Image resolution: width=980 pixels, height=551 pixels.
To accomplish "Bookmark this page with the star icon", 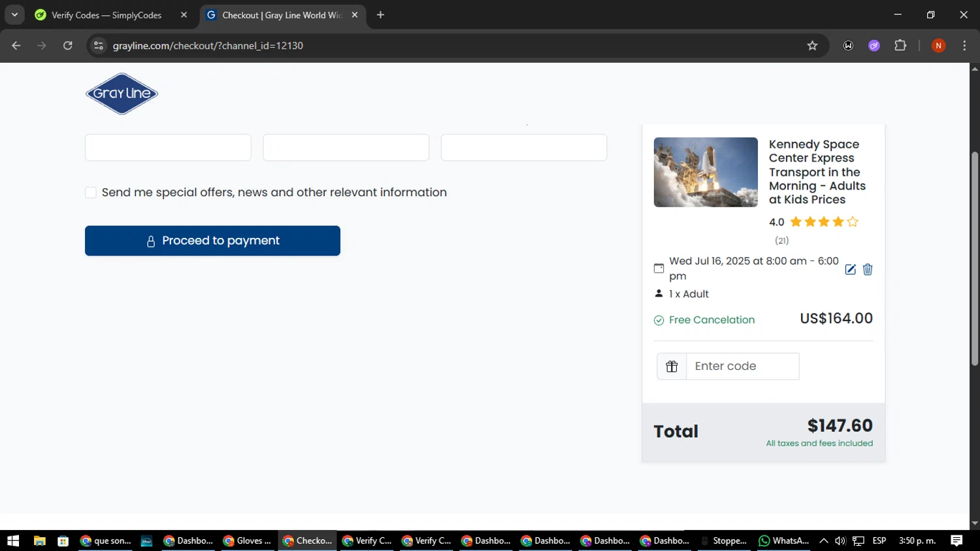I will click(x=812, y=46).
